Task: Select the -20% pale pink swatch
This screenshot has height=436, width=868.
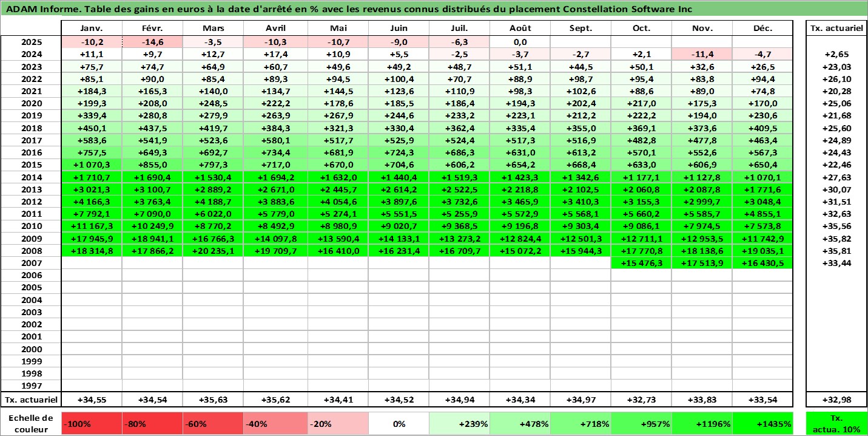Action: click(x=338, y=423)
